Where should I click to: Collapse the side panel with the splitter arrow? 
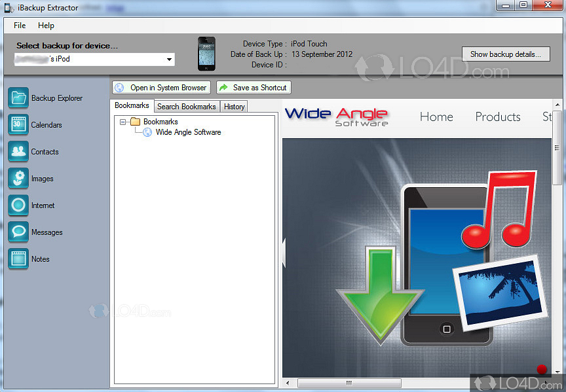click(x=284, y=253)
